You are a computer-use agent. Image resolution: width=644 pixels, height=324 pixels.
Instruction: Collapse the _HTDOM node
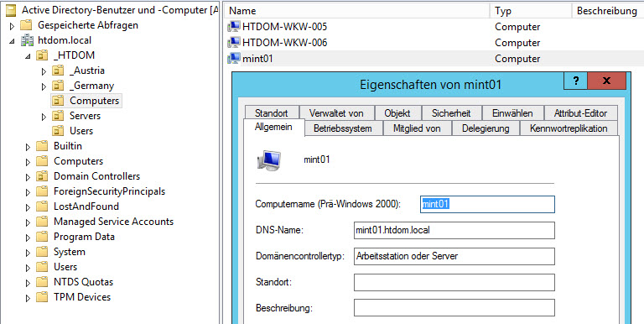click(x=28, y=56)
